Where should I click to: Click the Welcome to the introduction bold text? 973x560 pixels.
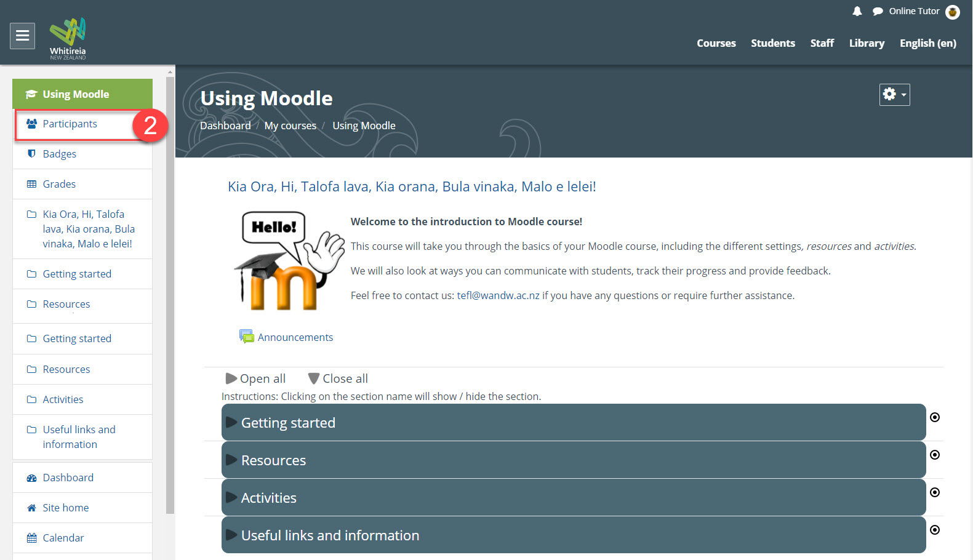[x=466, y=222]
